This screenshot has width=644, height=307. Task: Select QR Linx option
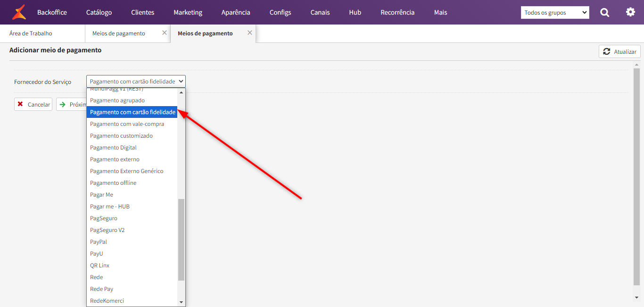(132, 266)
